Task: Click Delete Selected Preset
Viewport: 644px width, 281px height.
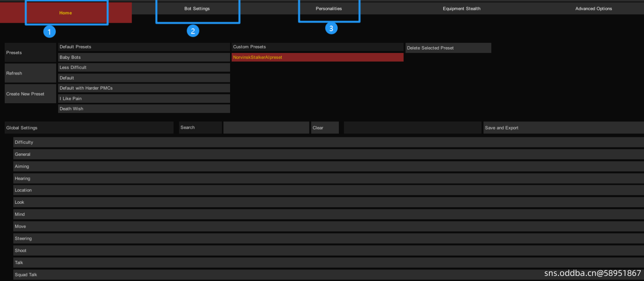Action: click(x=448, y=48)
